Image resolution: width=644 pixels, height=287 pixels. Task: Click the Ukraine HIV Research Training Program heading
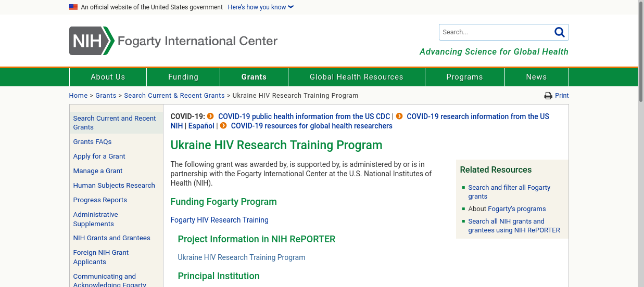coord(276,145)
